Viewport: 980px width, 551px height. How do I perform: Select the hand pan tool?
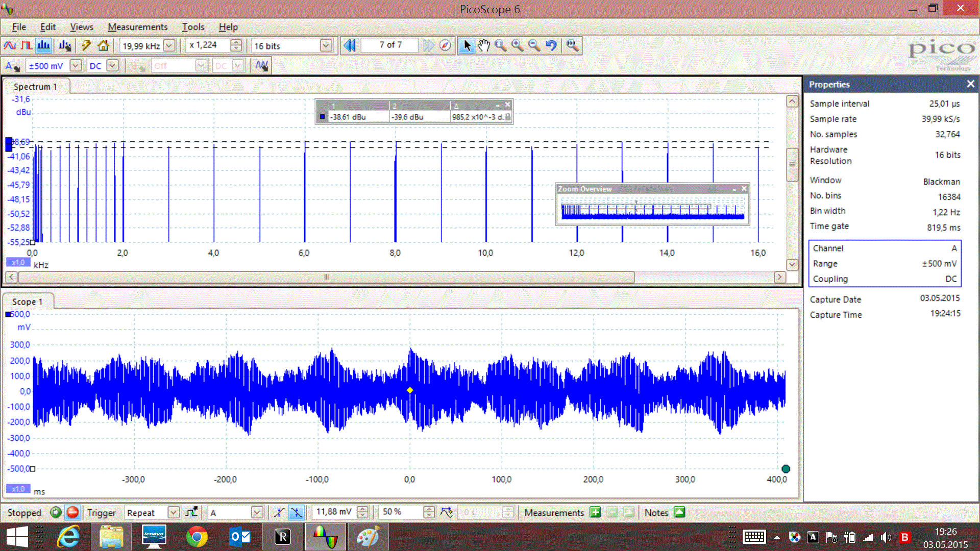coord(484,45)
